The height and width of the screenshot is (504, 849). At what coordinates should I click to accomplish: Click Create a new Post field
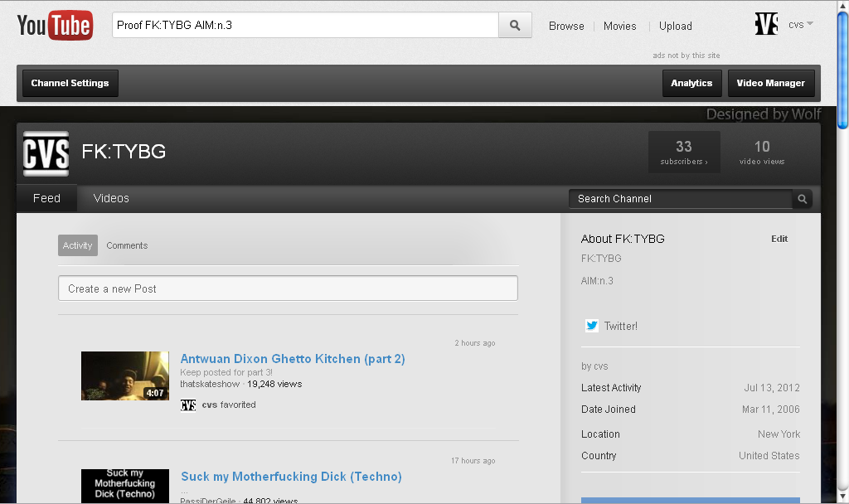pyautogui.click(x=288, y=288)
